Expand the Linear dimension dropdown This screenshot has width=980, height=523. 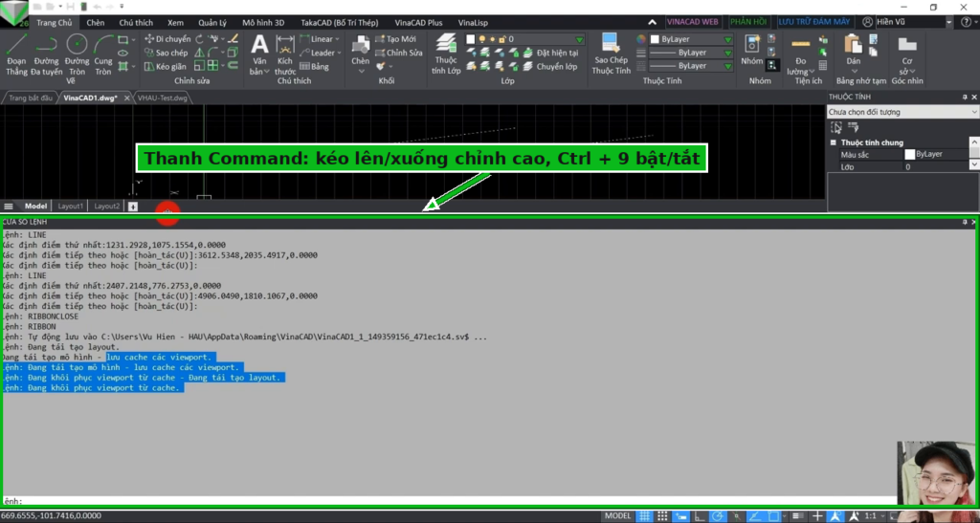[338, 38]
